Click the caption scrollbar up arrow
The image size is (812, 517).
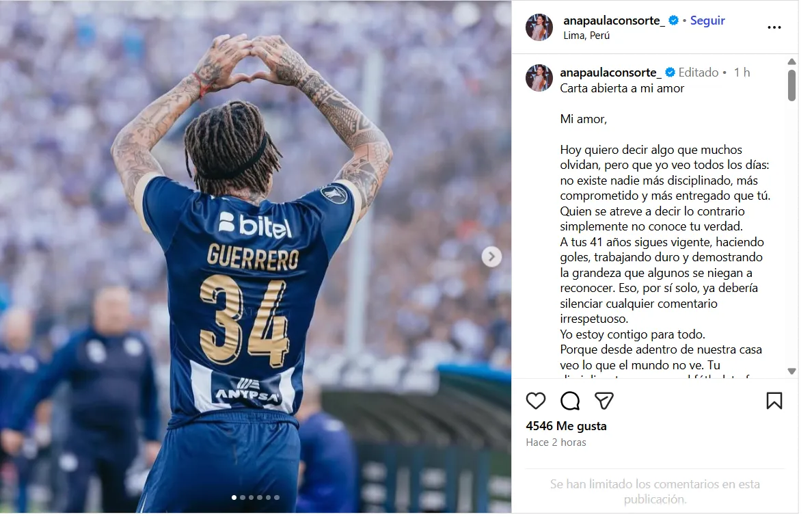pos(791,62)
